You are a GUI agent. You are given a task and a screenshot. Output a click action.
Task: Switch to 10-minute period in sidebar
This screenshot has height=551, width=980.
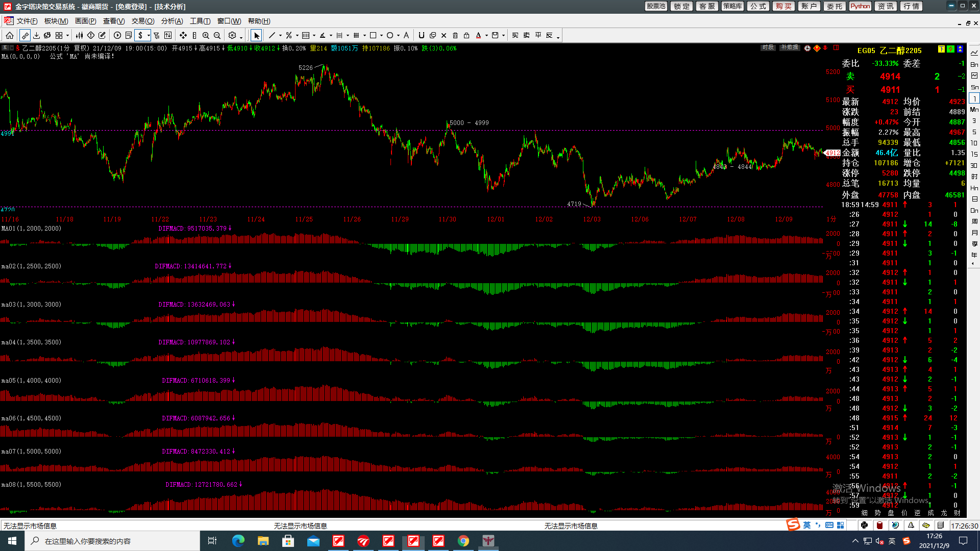pos(974,143)
